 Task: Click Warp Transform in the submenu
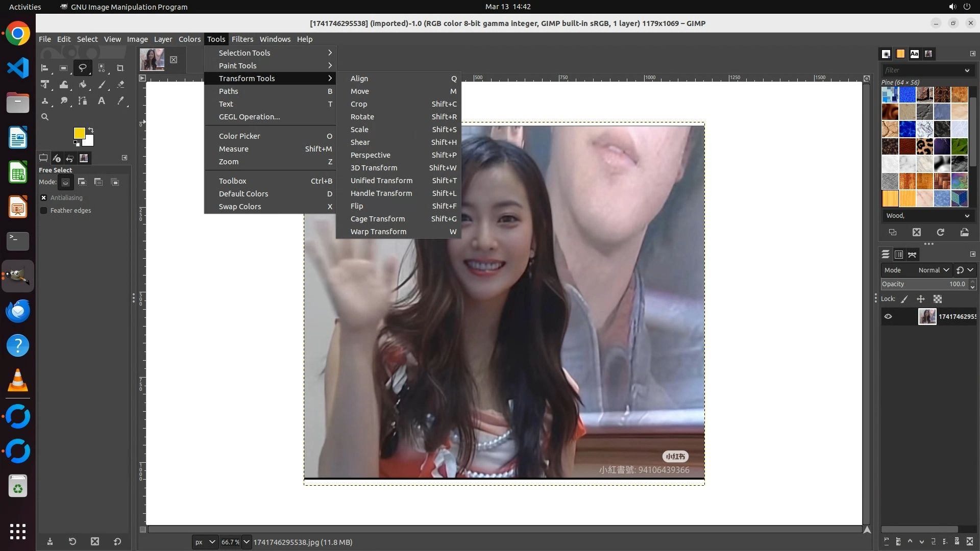[378, 232]
